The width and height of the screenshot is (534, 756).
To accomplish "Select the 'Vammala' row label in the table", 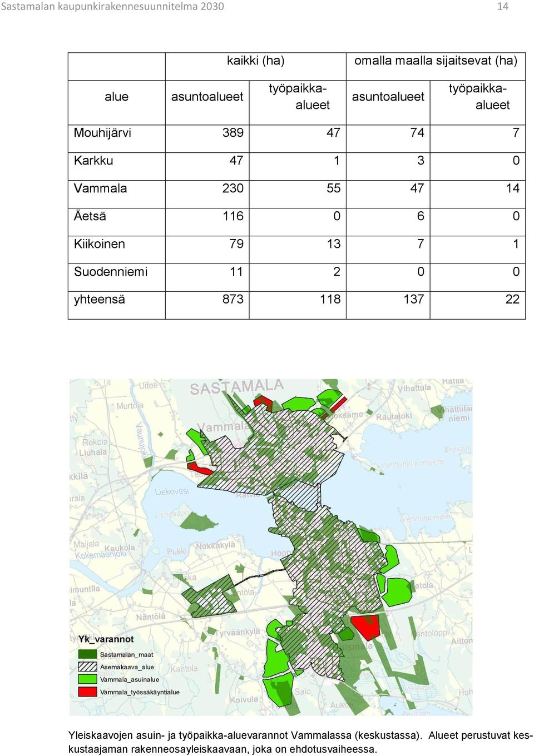I will 100,188.
